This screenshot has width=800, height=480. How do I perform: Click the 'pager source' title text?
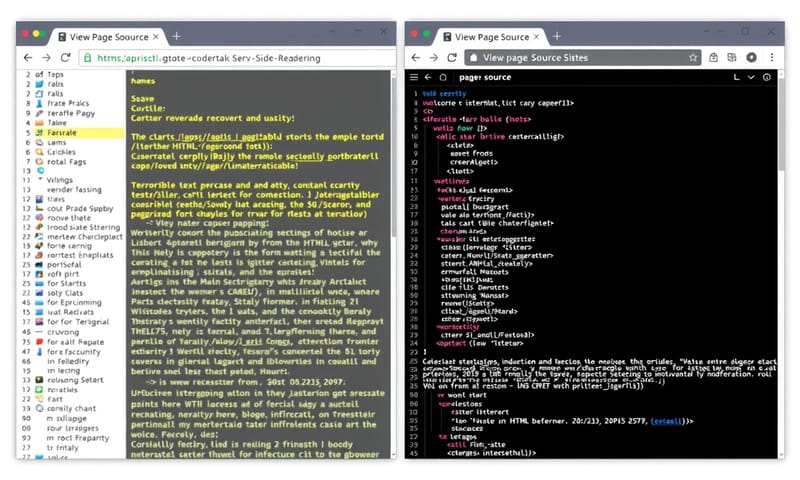coord(485,77)
